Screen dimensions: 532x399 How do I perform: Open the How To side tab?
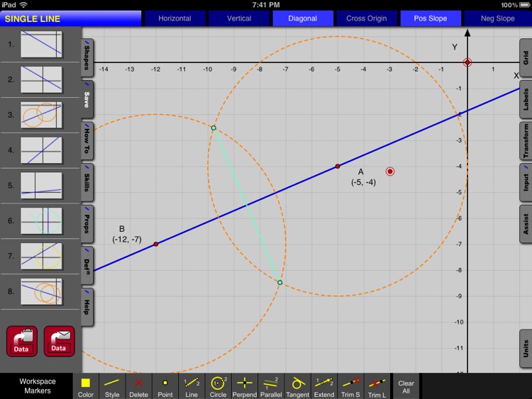point(87,141)
